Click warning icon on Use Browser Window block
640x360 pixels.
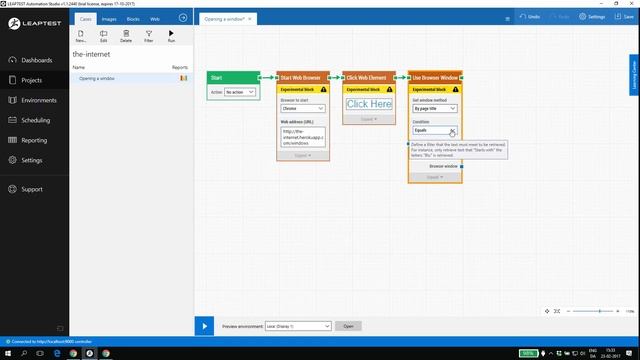pyautogui.click(x=456, y=89)
